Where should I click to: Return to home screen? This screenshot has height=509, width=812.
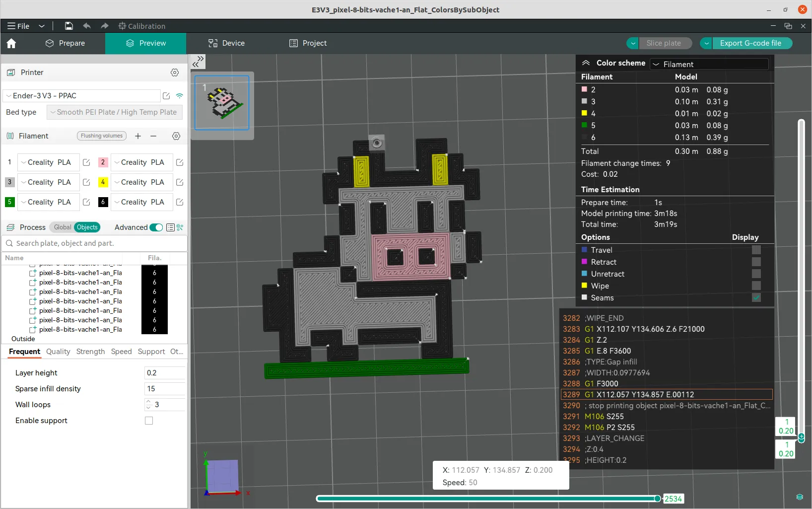(11, 44)
